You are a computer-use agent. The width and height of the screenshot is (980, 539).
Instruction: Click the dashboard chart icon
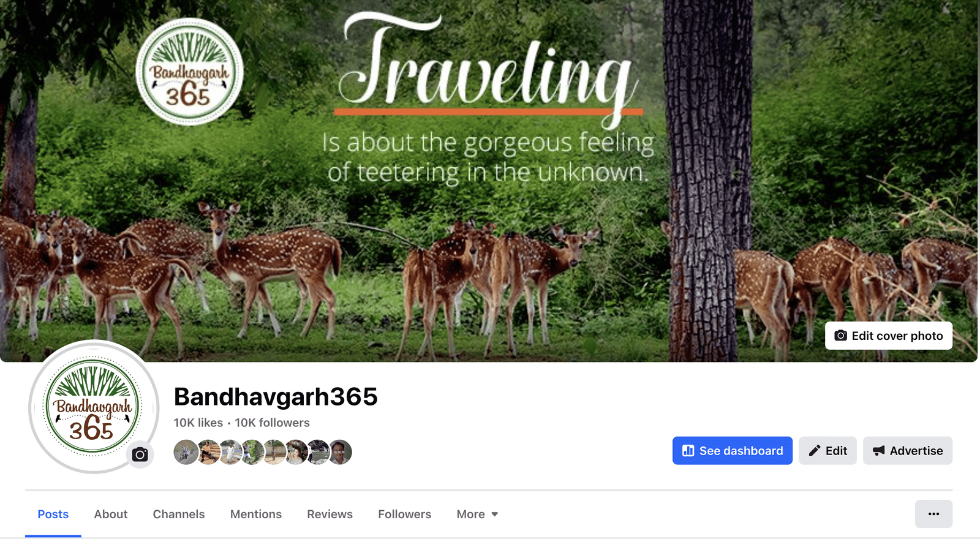[688, 451]
